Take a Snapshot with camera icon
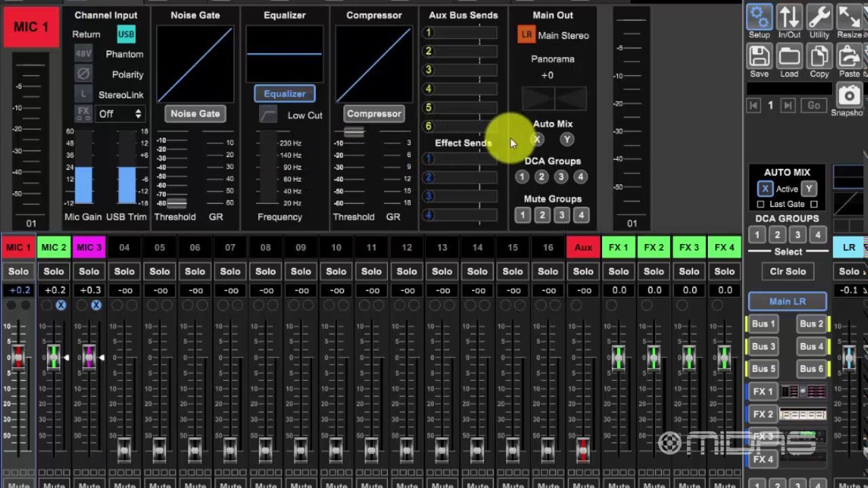868x488 pixels. click(x=848, y=96)
